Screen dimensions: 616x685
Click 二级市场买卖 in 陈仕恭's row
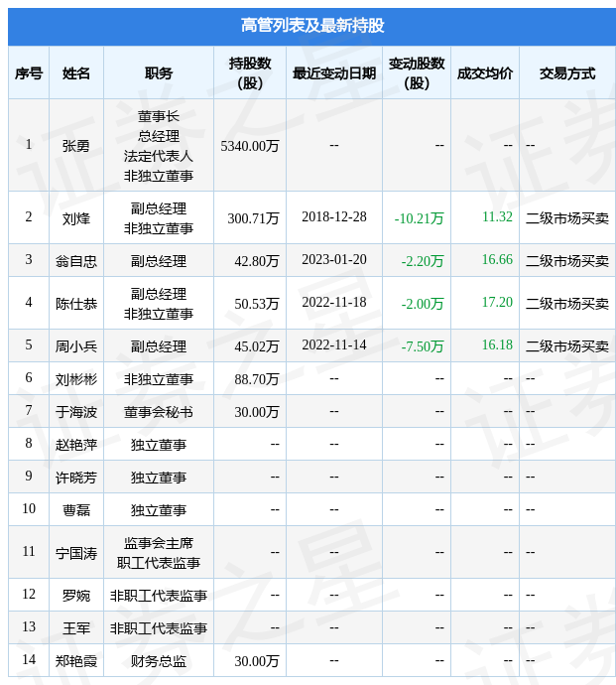click(567, 304)
